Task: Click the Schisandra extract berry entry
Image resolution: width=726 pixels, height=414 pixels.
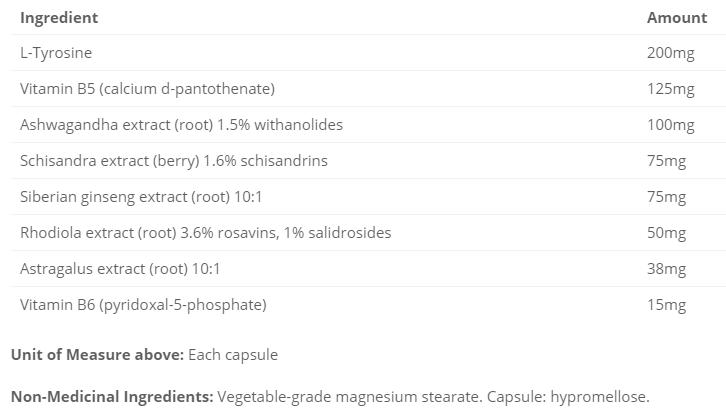Action: pos(173,161)
